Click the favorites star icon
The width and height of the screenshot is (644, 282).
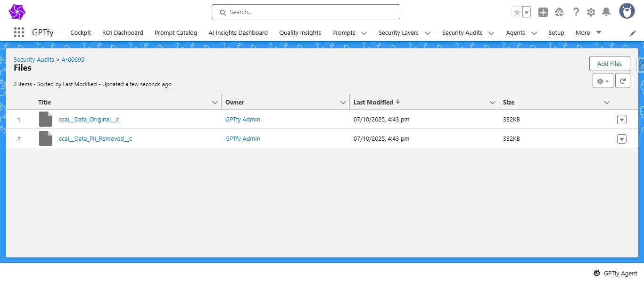coord(517,12)
